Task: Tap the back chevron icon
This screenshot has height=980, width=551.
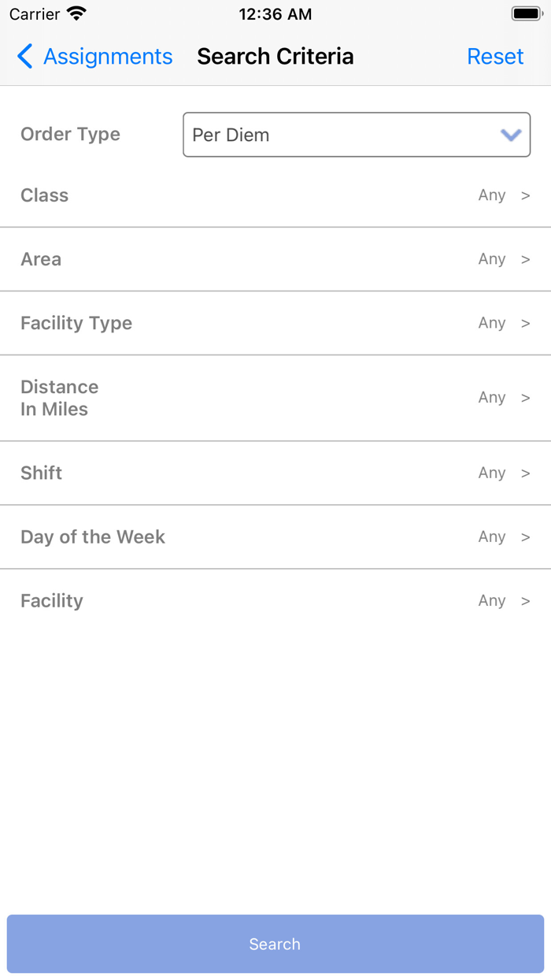Action: point(25,57)
